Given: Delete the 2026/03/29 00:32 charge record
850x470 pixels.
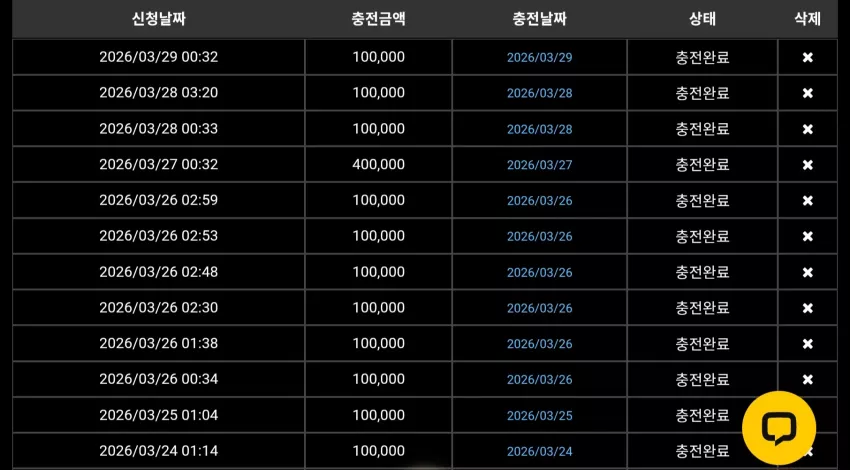Looking at the screenshot, I should click(808, 57).
